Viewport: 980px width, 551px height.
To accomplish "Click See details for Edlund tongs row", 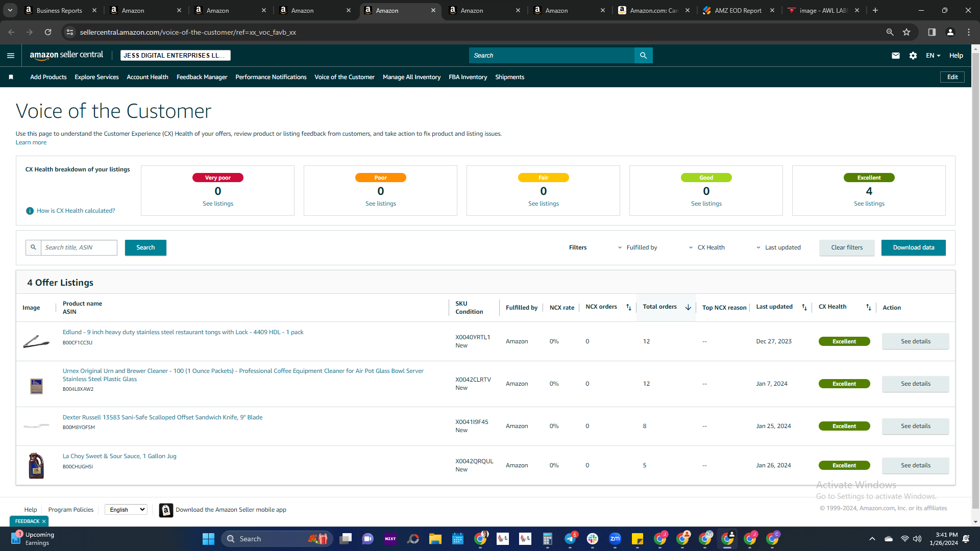I will (x=916, y=341).
